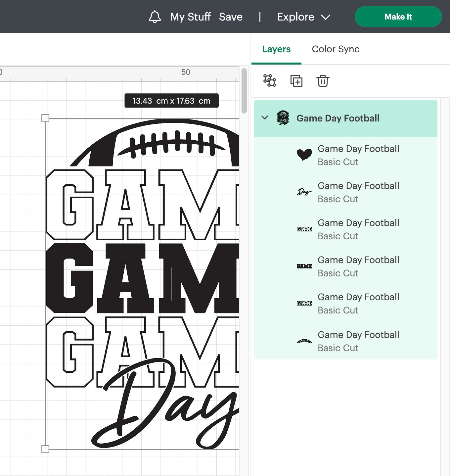Click the 'Day' script layer thumbnail
The height and width of the screenshot is (476, 450).
pos(304,191)
